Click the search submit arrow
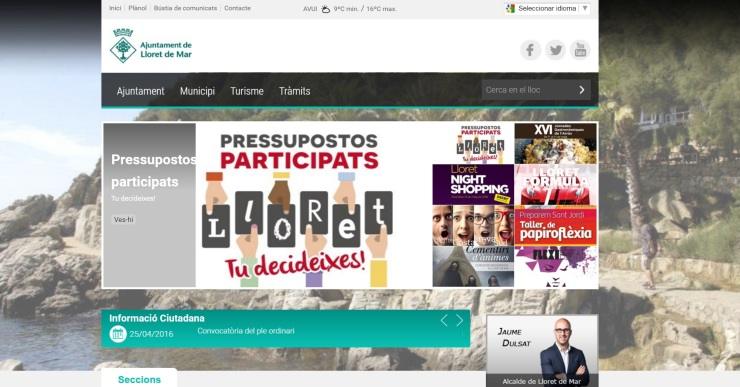The width and height of the screenshot is (740, 387). coord(581,90)
